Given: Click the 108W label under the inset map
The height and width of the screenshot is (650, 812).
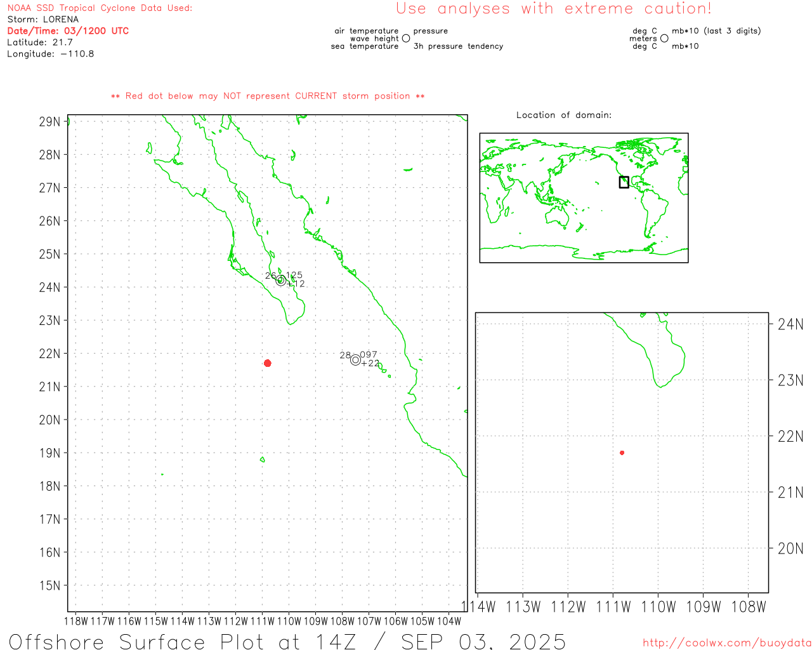Looking at the screenshot, I should click(x=749, y=607).
